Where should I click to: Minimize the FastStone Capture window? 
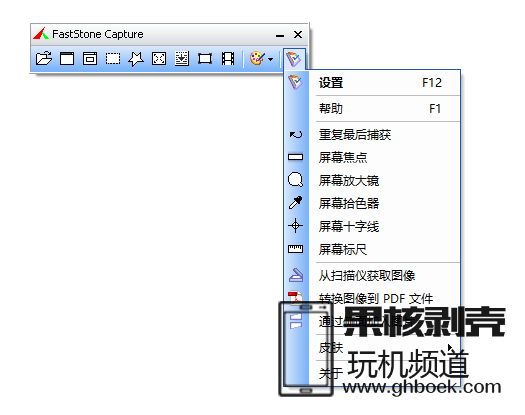(280, 35)
